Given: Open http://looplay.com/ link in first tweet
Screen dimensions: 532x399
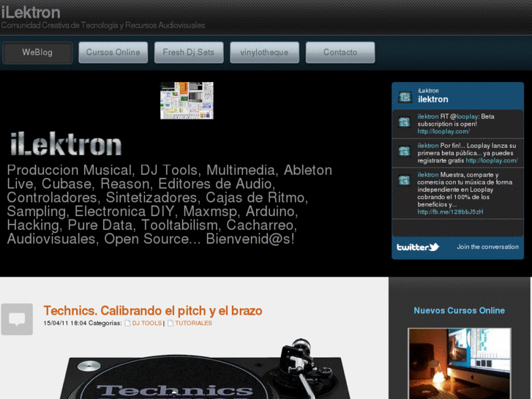Looking at the screenshot, I should coord(443,132).
